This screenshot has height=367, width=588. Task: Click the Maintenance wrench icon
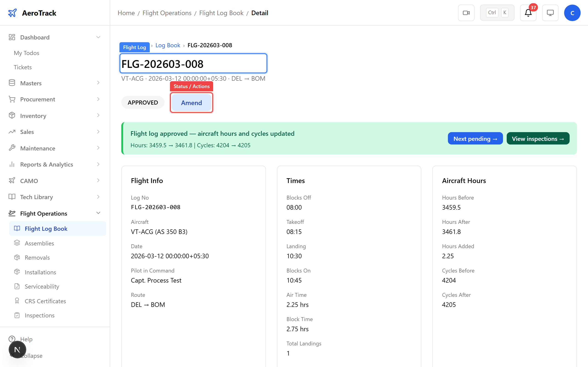pos(12,148)
